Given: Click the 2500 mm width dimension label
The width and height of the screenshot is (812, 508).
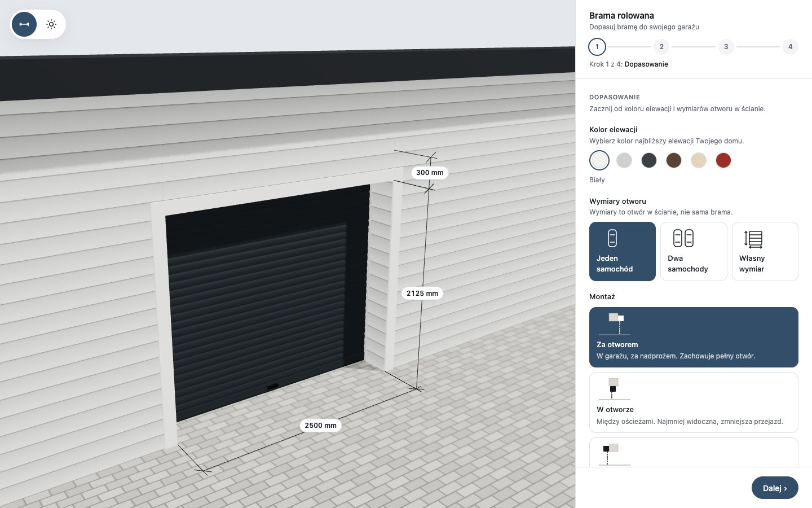Looking at the screenshot, I should pos(321,425).
